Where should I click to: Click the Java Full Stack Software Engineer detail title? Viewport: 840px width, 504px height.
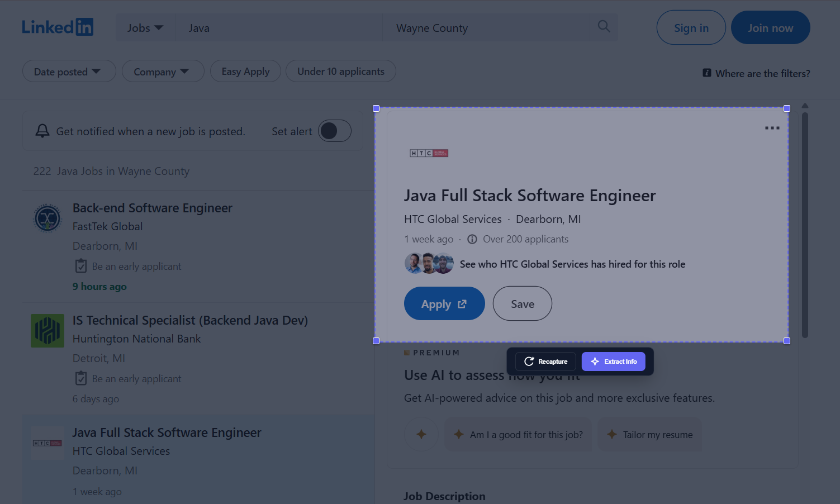pos(530,196)
